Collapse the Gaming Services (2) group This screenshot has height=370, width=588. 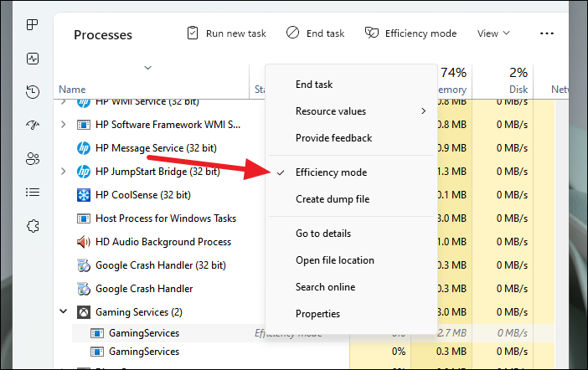[64, 311]
